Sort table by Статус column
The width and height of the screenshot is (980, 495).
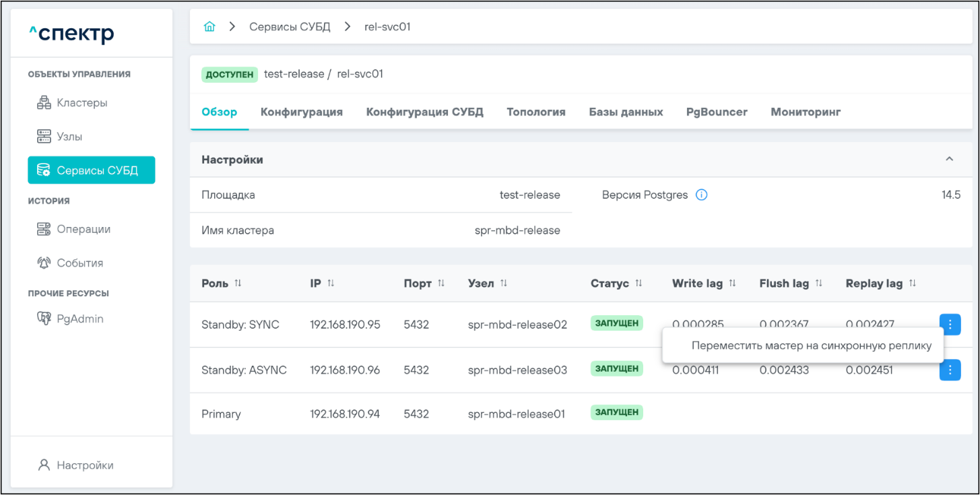pos(639,284)
